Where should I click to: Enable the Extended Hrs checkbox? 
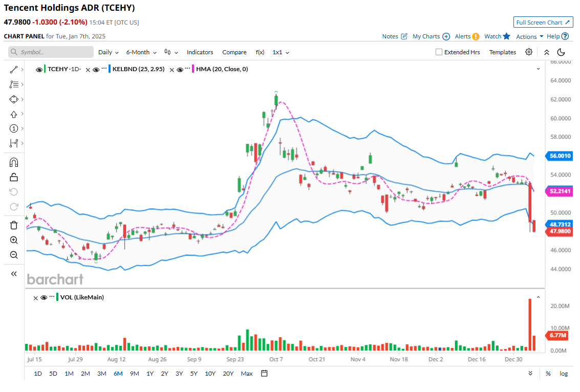(439, 52)
